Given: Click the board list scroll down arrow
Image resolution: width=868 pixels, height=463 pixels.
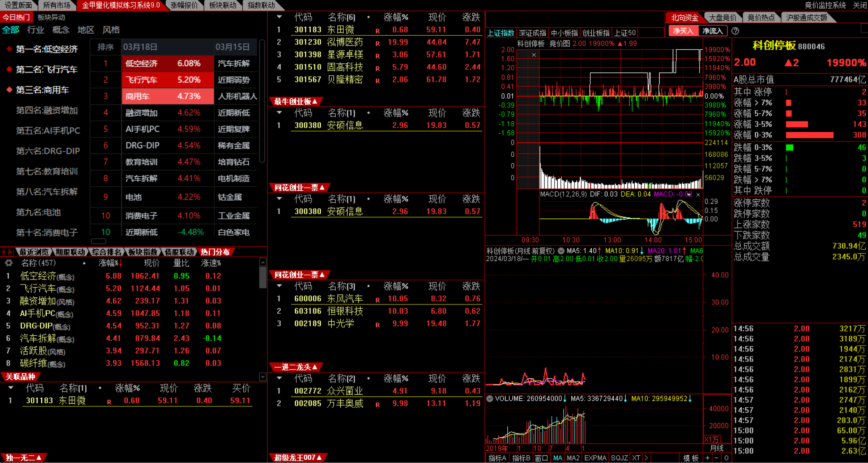Looking at the screenshot, I should [263, 377].
